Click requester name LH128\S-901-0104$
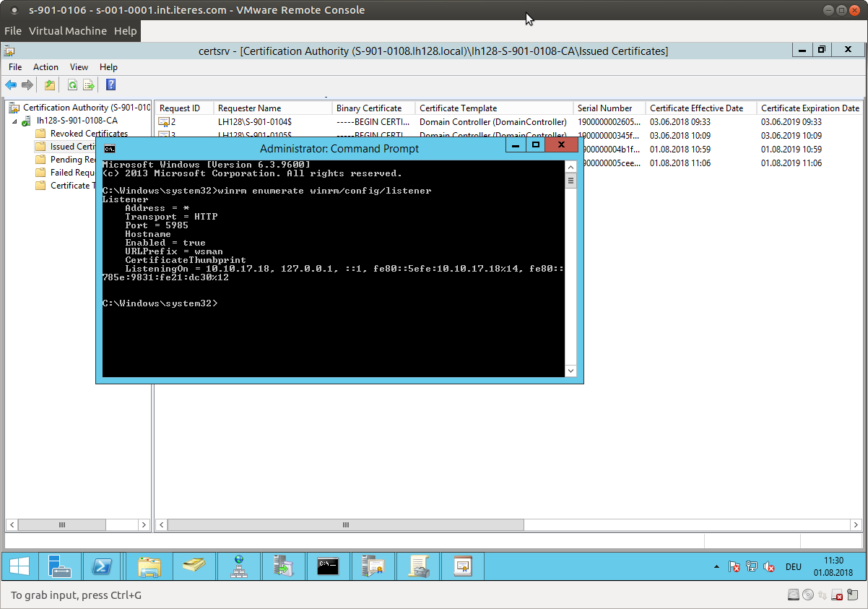 pos(255,121)
